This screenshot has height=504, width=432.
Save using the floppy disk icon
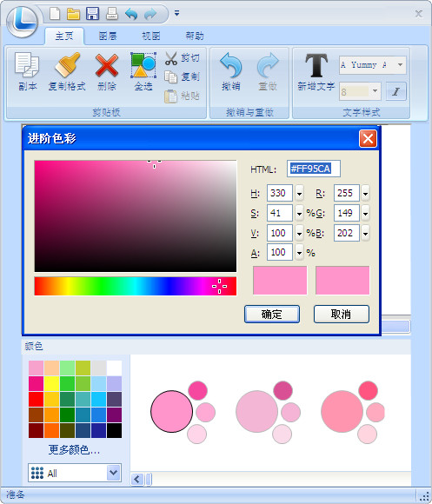pos(92,14)
